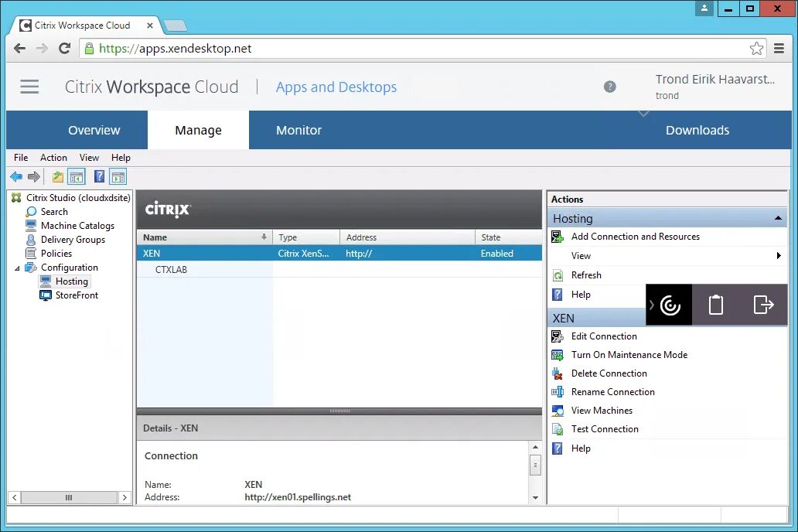Collapse the Hosting actions section arrow
The height and width of the screenshot is (532, 798).
(x=778, y=218)
